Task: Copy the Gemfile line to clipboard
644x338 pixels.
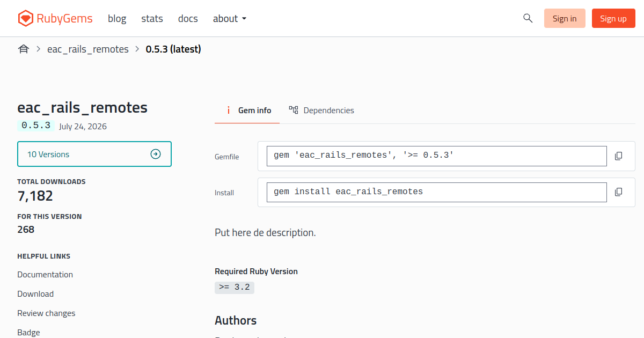Action: pyautogui.click(x=618, y=156)
